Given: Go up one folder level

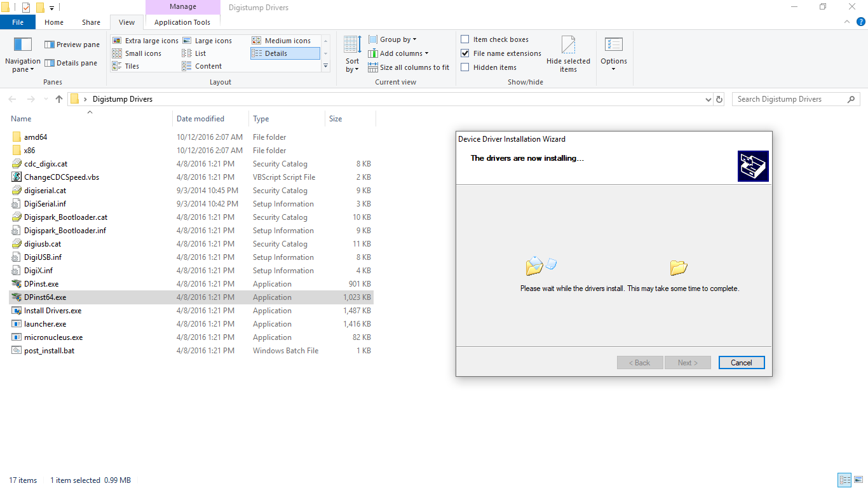Looking at the screenshot, I should (59, 99).
